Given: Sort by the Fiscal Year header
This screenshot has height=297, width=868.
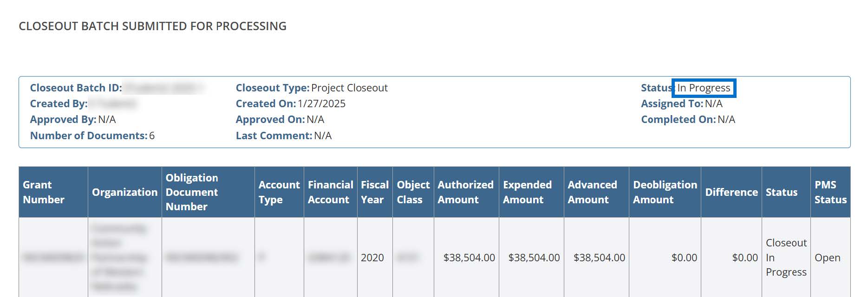Looking at the screenshot, I should click(374, 192).
